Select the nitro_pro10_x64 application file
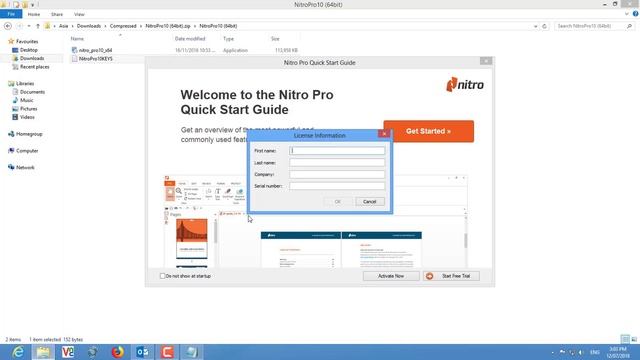This screenshot has height=360, width=640. [96, 50]
